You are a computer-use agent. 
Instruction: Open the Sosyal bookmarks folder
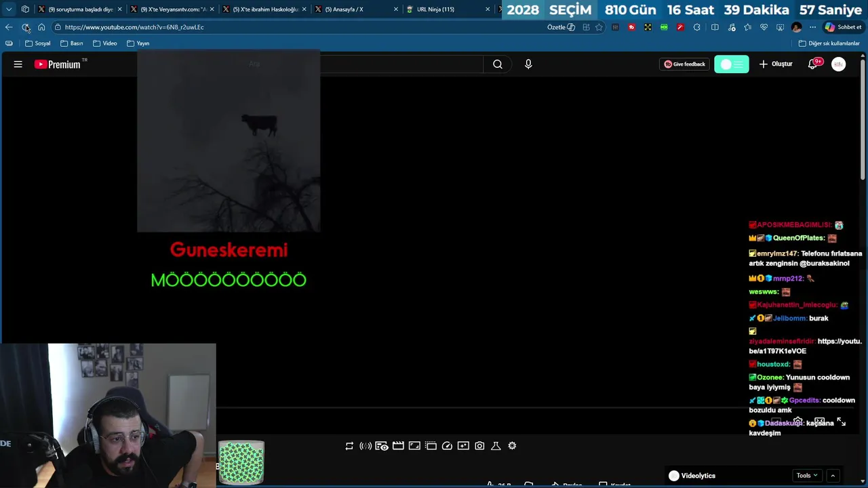coord(38,43)
